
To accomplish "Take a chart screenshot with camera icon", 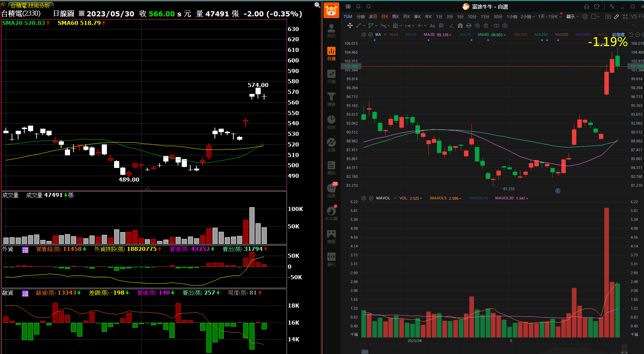I will click(x=608, y=16).
